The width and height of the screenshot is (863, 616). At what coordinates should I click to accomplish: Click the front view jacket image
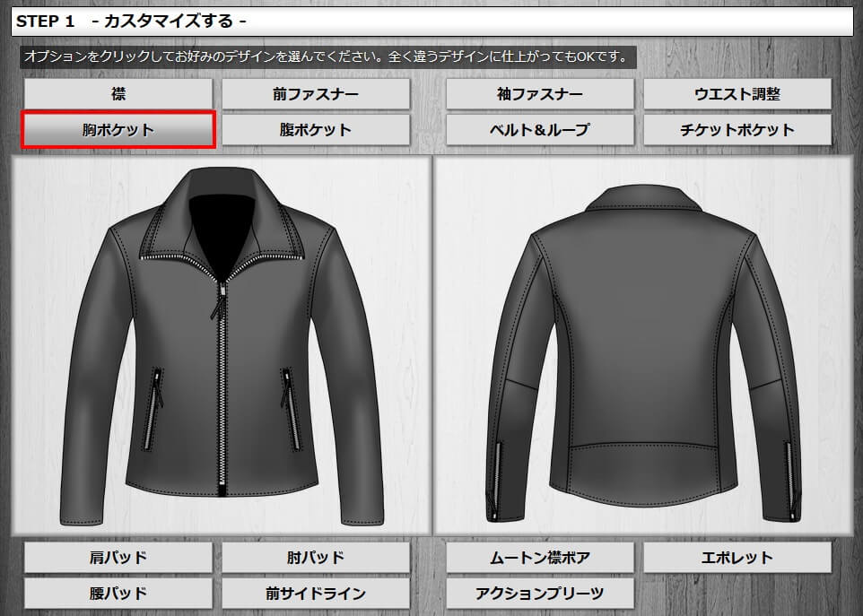pos(222,345)
